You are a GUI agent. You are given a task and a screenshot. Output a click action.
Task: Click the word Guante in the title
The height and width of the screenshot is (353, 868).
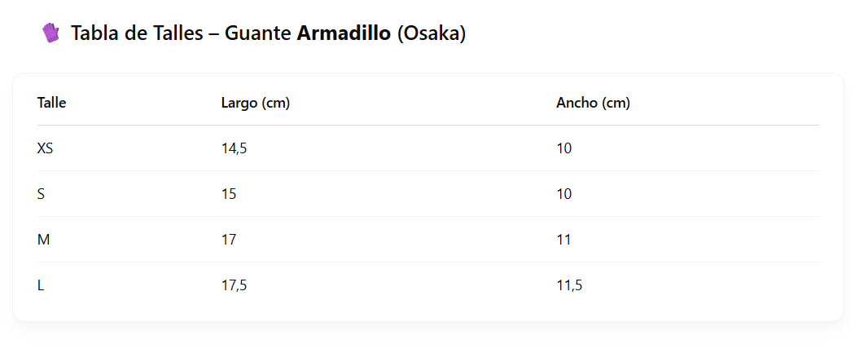(258, 33)
